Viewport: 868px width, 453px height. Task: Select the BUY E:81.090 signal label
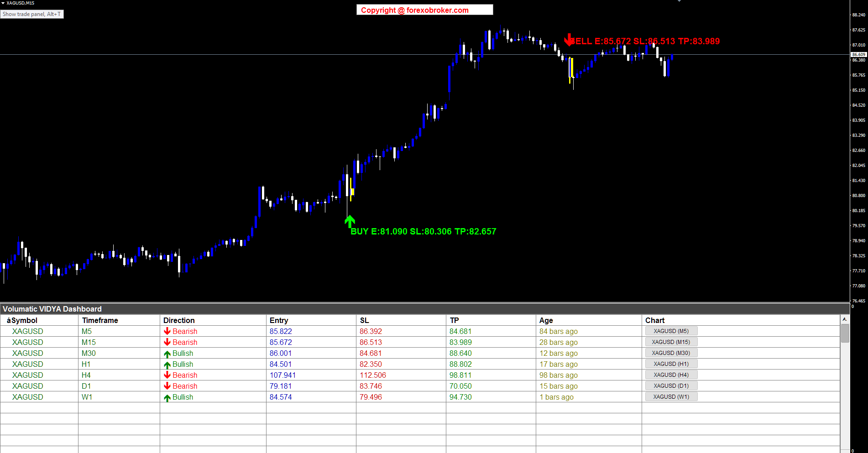[x=423, y=231]
